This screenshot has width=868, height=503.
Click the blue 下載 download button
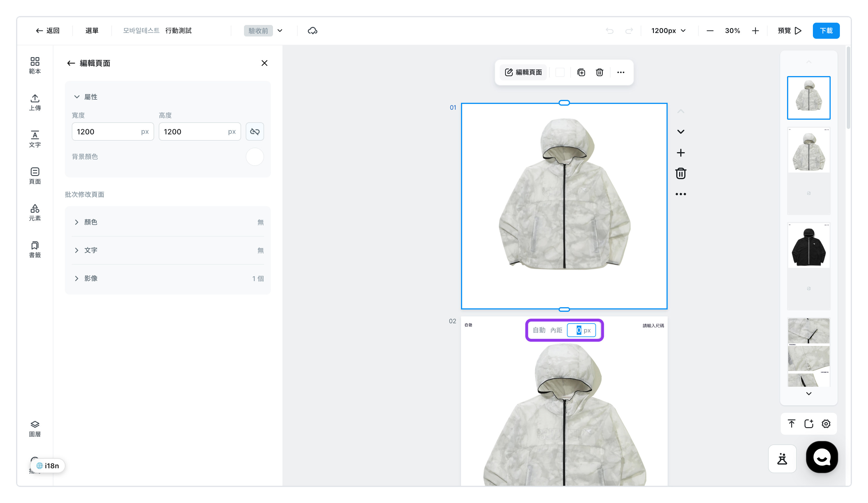tap(826, 31)
